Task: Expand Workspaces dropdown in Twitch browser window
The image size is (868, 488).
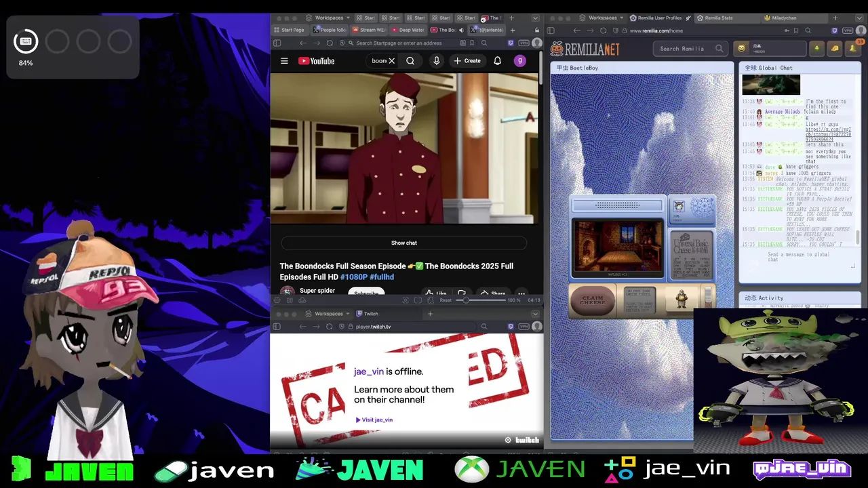Action: point(330,314)
